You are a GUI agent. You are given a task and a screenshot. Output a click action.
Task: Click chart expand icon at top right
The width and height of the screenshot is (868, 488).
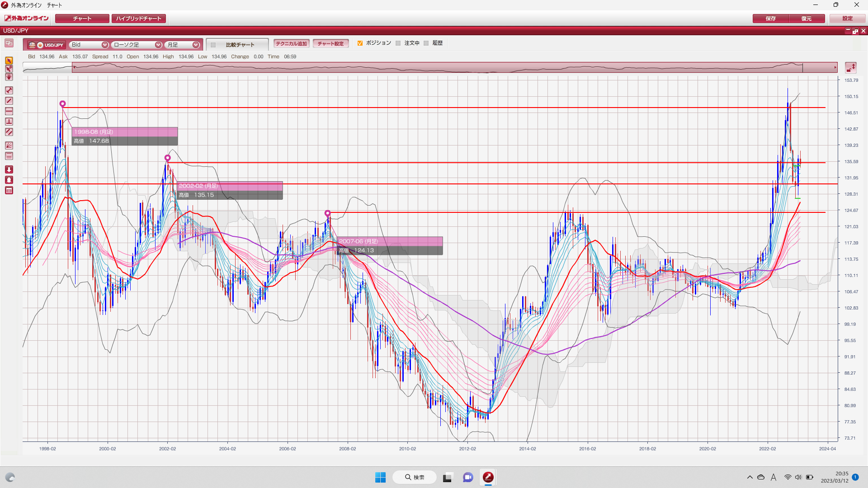[x=850, y=68]
